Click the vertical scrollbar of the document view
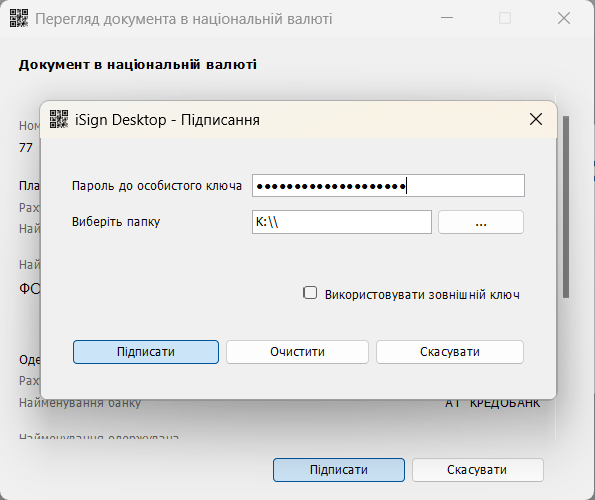Viewport: 595px width, 500px height. pos(566,207)
